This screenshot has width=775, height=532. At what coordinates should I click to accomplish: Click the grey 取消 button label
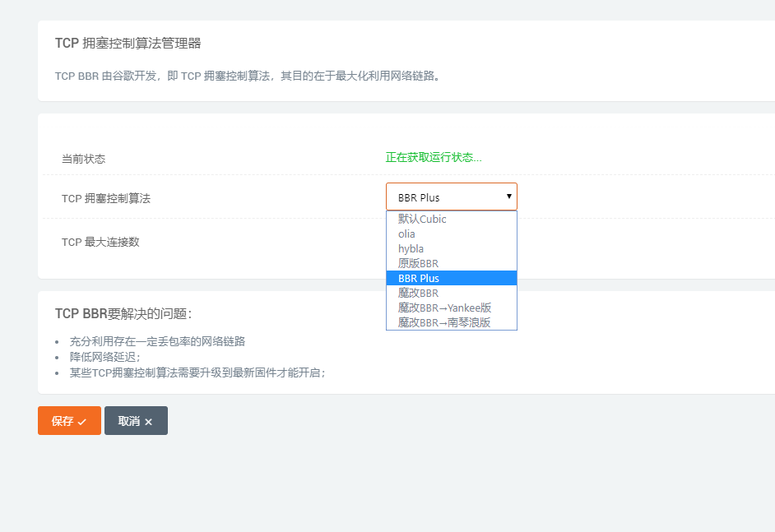coord(129,421)
